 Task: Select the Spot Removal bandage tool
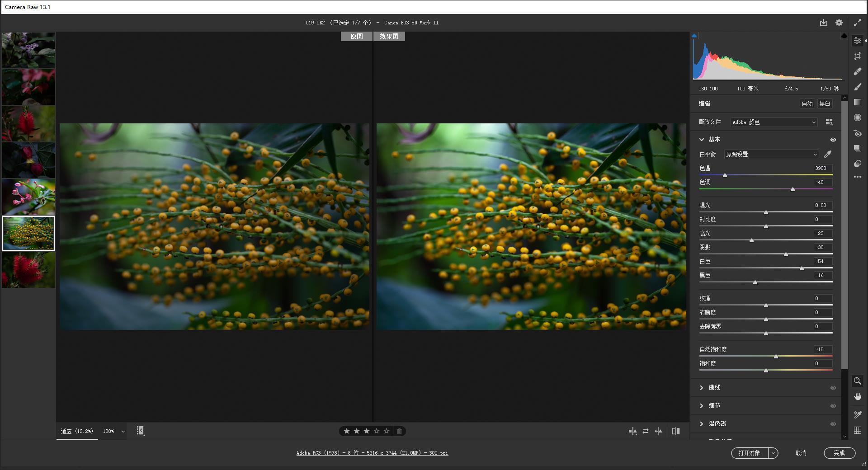[x=857, y=71]
